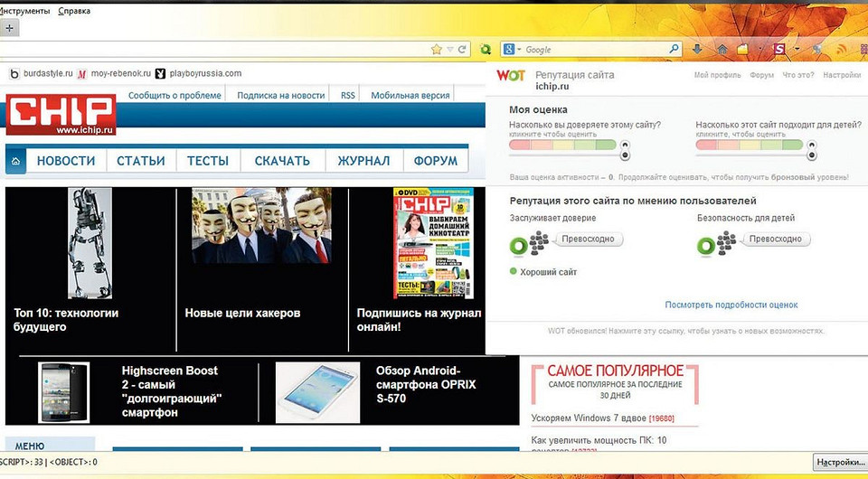The image size is (868, 479).
Task: Go to the browser home page icon
Action: point(722,49)
